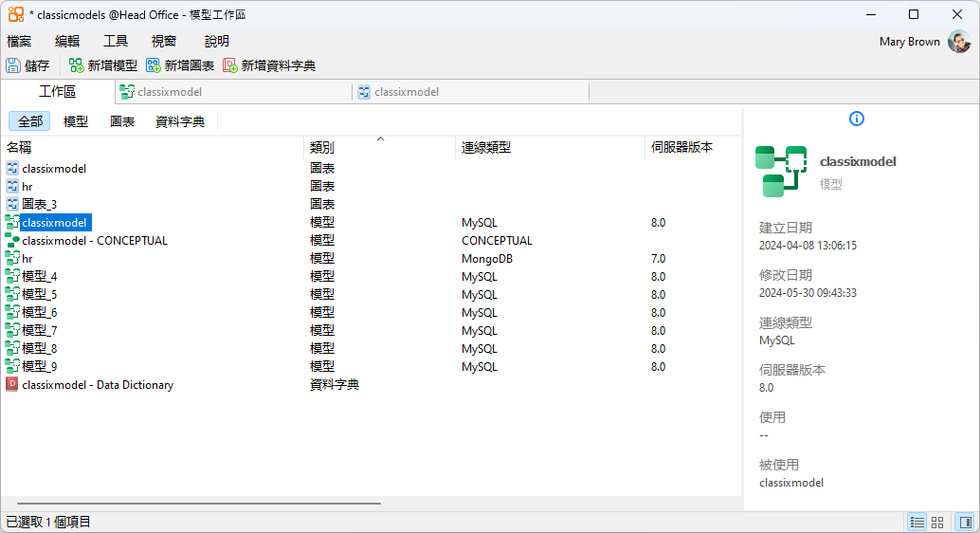The width and height of the screenshot is (980, 533).
Task: Select the classixmodel diagram name
Action: [x=54, y=169]
